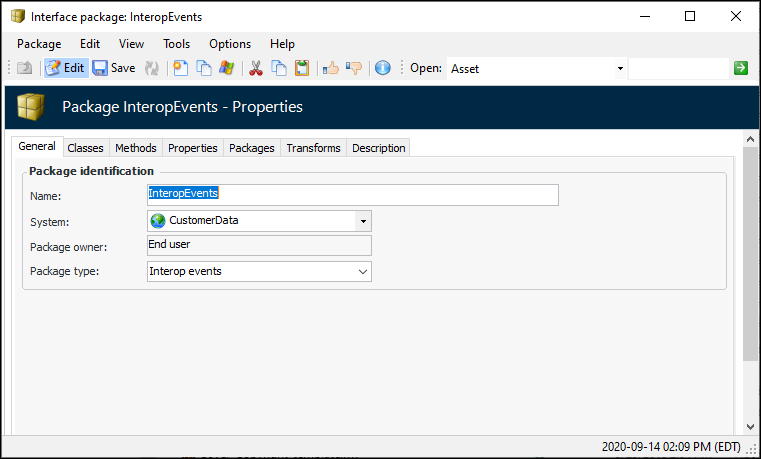
Task: Open the System dropdown showing CustomerData
Action: (x=363, y=221)
